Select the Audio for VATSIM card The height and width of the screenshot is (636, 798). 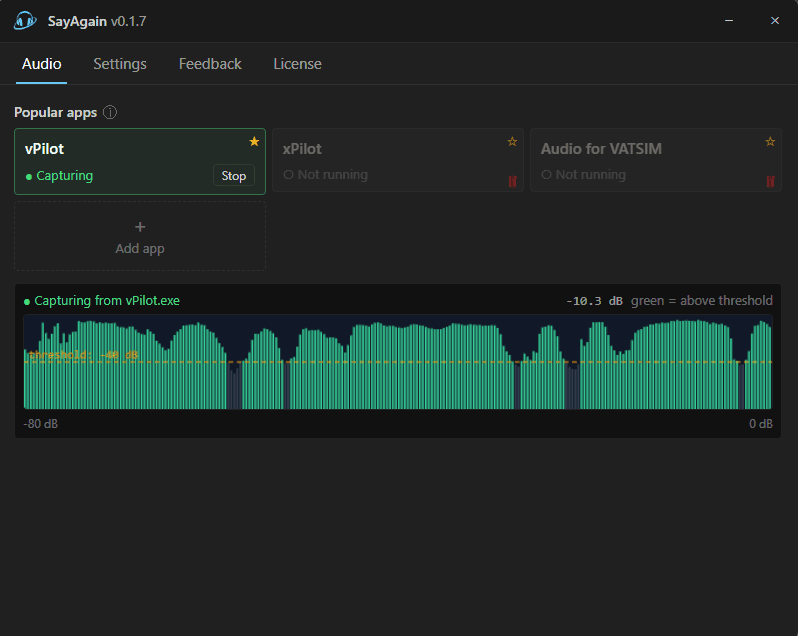[656, 160]
